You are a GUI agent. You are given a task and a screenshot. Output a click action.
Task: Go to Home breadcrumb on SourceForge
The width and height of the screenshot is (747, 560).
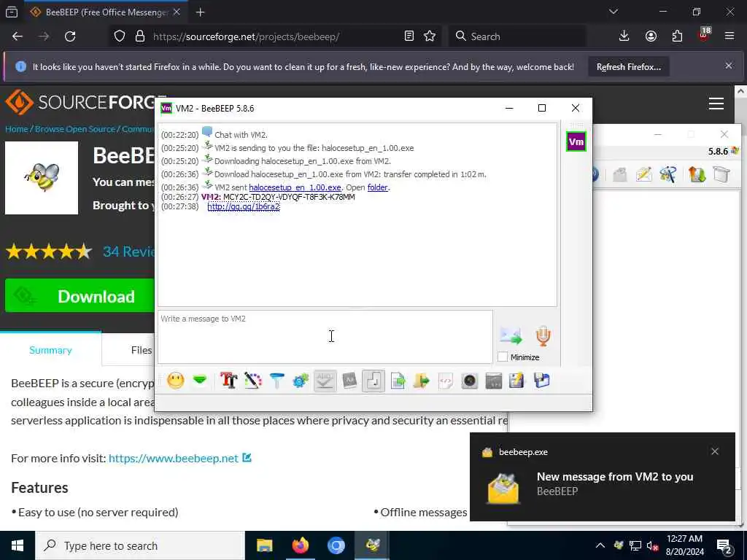[16, 129]
